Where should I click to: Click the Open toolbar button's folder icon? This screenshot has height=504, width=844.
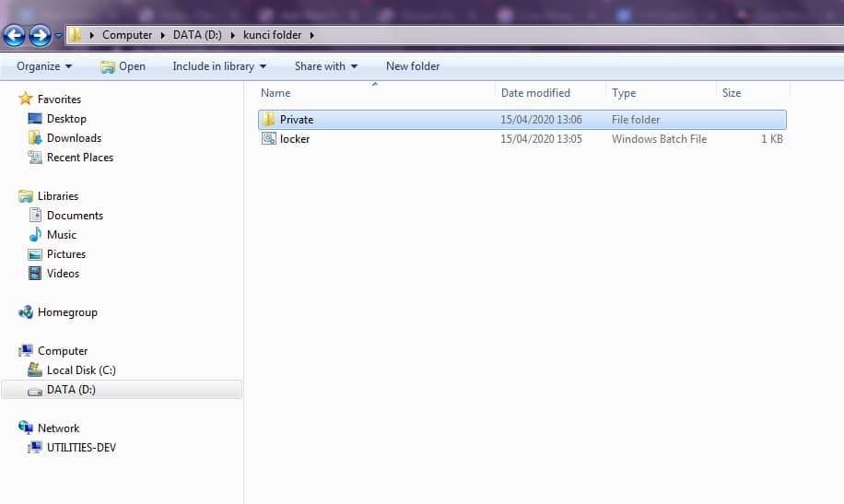click(x=108, y=66)
